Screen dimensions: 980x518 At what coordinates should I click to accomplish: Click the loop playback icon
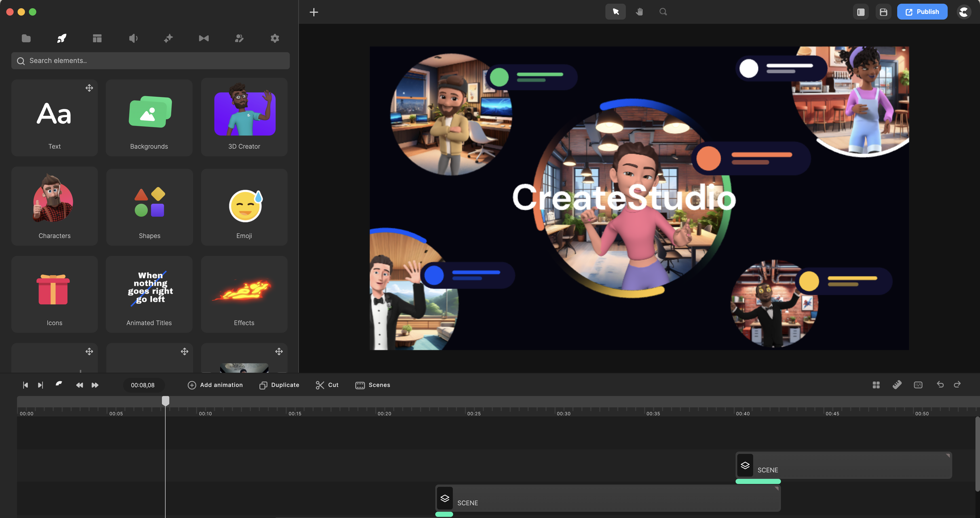point(59,384)
